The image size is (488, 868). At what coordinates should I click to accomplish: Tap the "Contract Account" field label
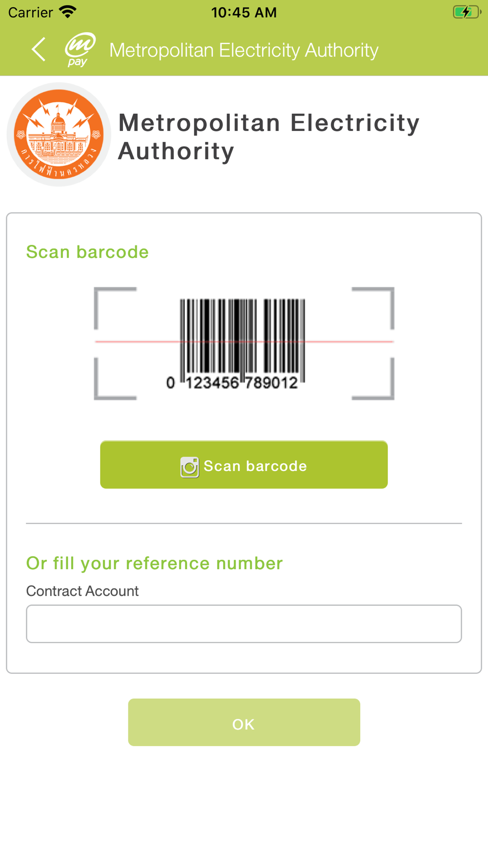(x=82, y=591)
